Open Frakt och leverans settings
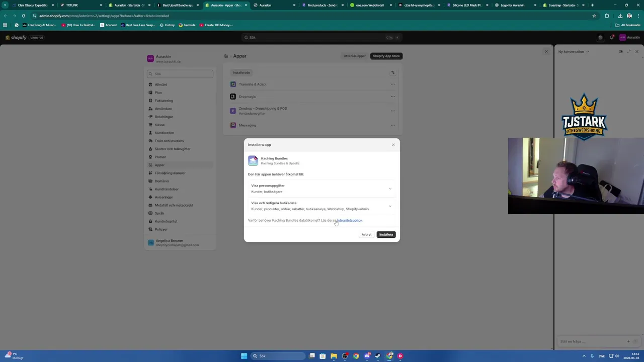 180,141
